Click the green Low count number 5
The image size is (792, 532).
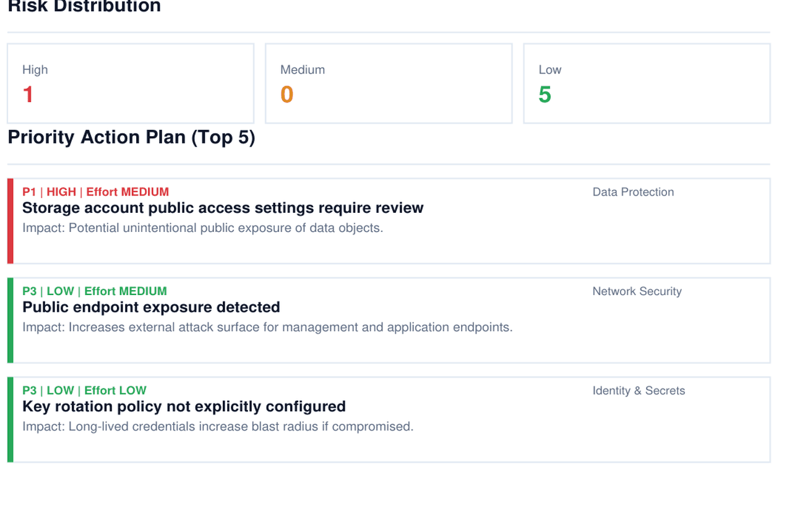(x=544, y=95)
